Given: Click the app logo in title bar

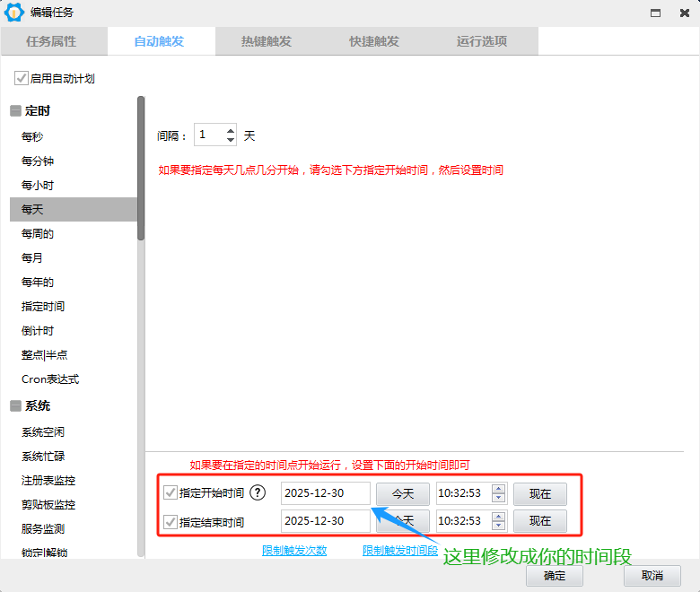Looking at the screenshot, I should (x=14, y=13).
